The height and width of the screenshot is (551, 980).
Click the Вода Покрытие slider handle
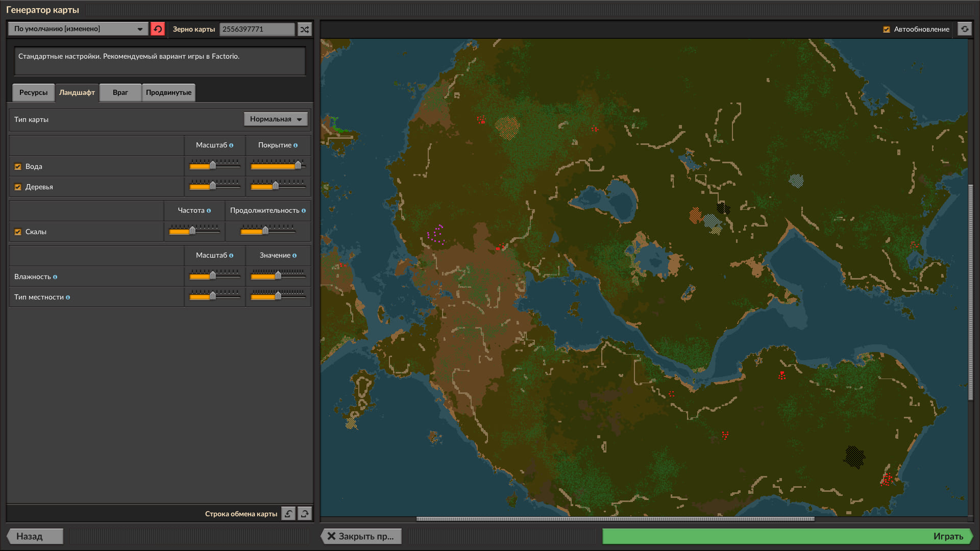(298, 165)
